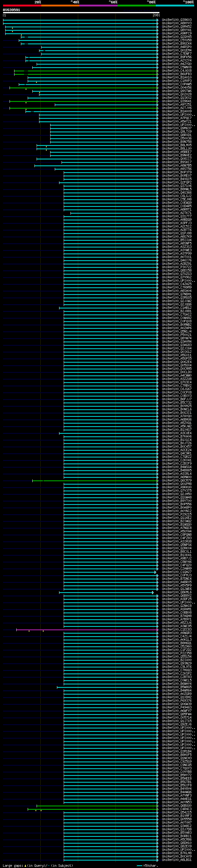Viewport: 197px width, 868px height.
Task: Click the green alignment bar for O04056
Action: coord(84,88)
